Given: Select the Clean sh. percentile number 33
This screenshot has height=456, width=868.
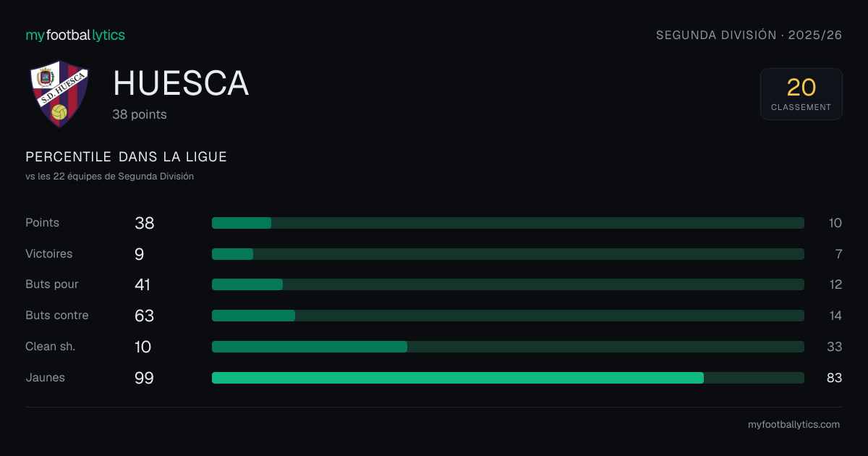Looking at the screenshot, I should tap(834, 347).
